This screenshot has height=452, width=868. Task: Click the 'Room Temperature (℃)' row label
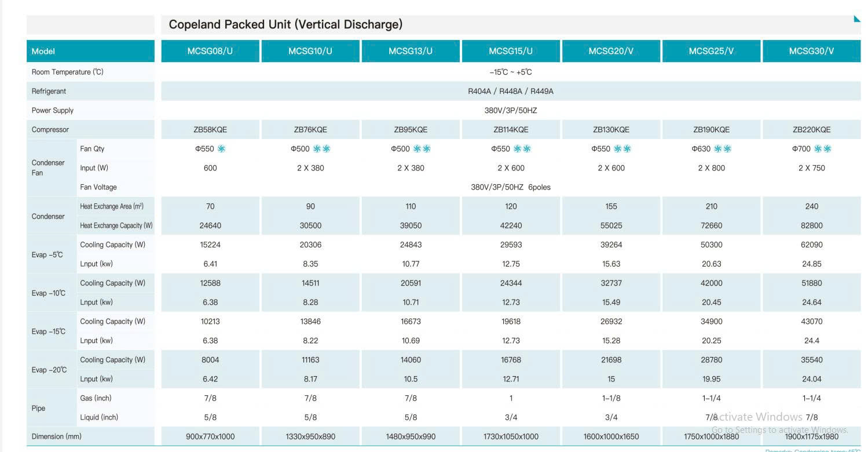click(x=67, y=72)
